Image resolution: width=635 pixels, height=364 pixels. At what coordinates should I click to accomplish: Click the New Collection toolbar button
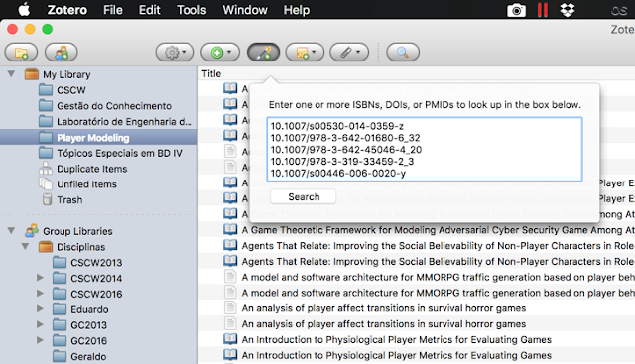[x=21, y=53]
